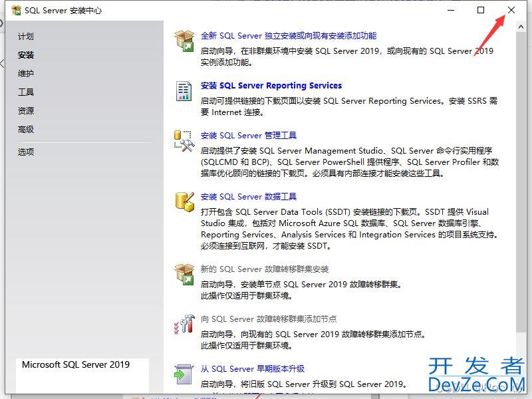This screenshot has width=532, height=399.
Task: Click the SQL Server title bar app icon
Action: click(x=16, y=11)
